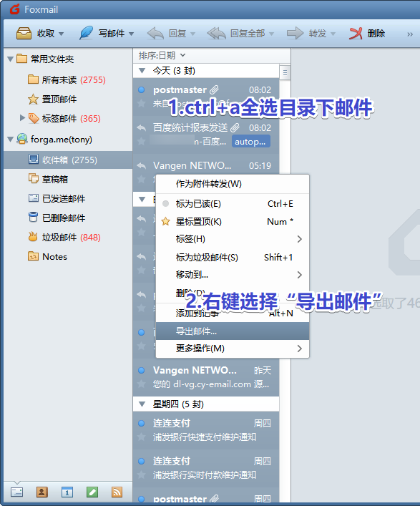This screenshot has height=506, width=420.
Task: Click the star icon on the first postmaster email
Action: (141, 104)
